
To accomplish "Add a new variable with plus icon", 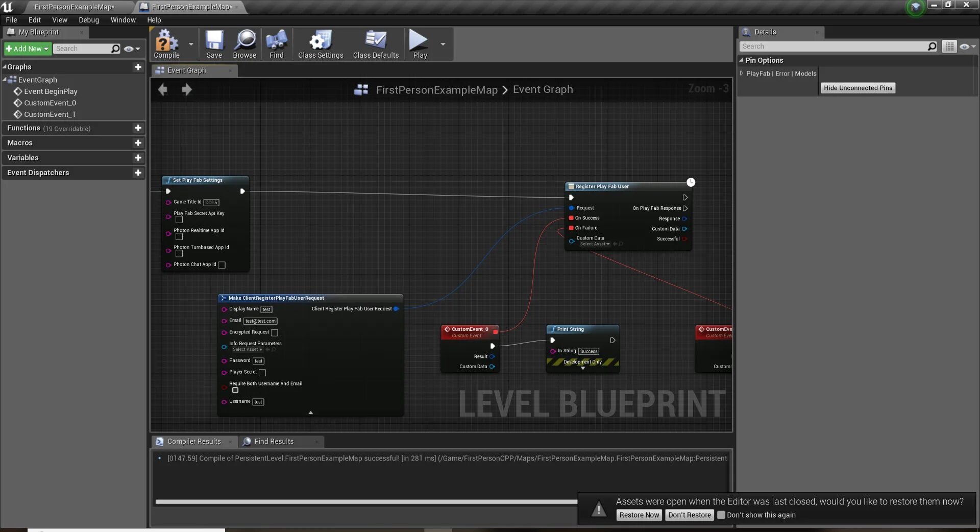I will (138, 158).
